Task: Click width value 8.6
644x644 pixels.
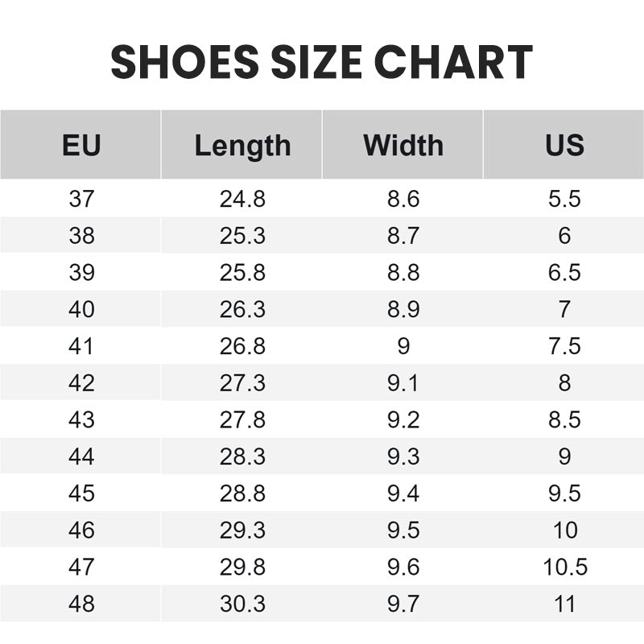Action: coord(403,199)
